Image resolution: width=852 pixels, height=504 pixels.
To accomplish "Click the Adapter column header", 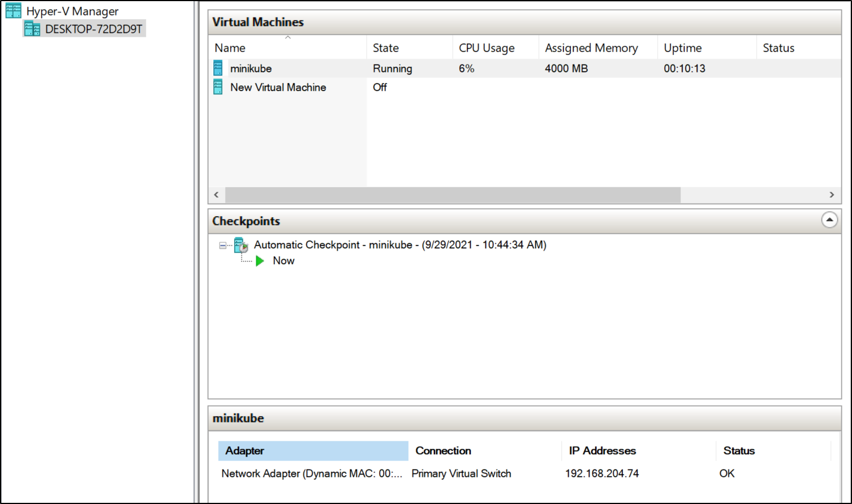I will point(313,451).
